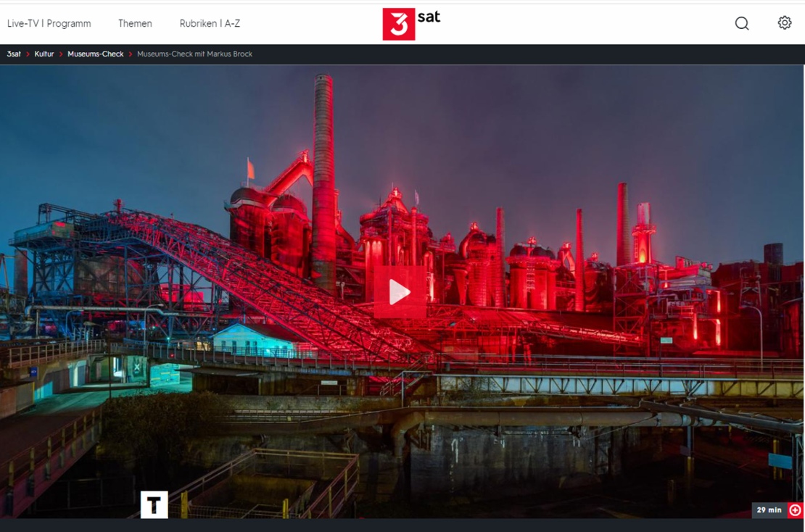805x532 pixels.
Task: Navigate to Kultur breadcrumb link
Action: [44, 54]
